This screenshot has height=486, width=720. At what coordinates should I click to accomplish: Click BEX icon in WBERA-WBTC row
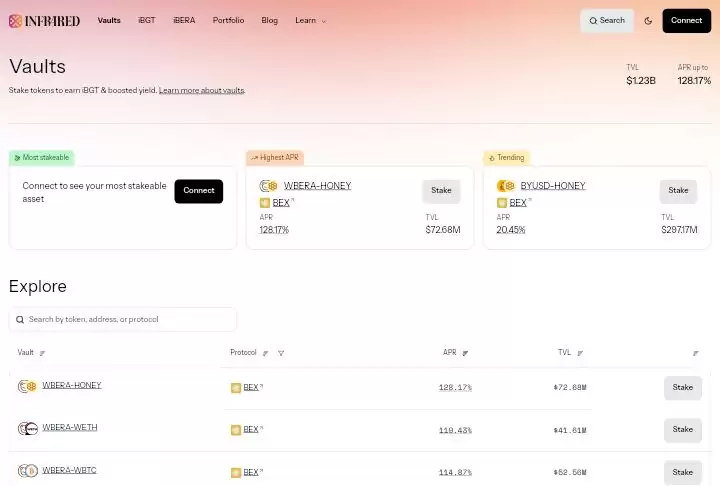pyautogui.click(x=236, y=473)
